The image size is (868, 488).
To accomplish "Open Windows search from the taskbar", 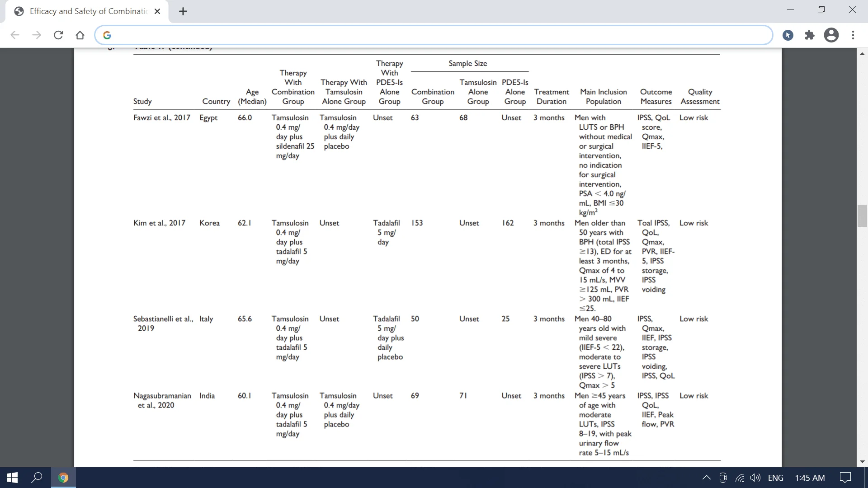I will point(37,478).
